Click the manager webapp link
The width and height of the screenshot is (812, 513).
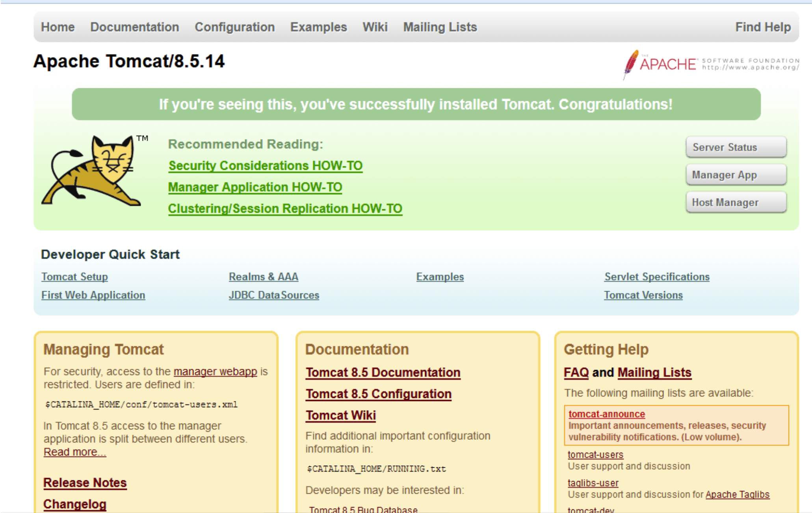[215, 372]
